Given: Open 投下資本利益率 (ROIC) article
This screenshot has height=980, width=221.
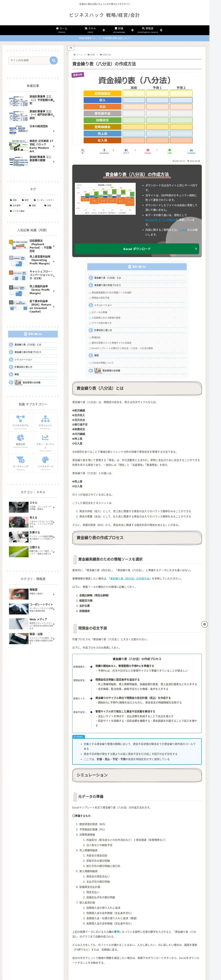Looking at the screenshot, I should tap(33, 307).
